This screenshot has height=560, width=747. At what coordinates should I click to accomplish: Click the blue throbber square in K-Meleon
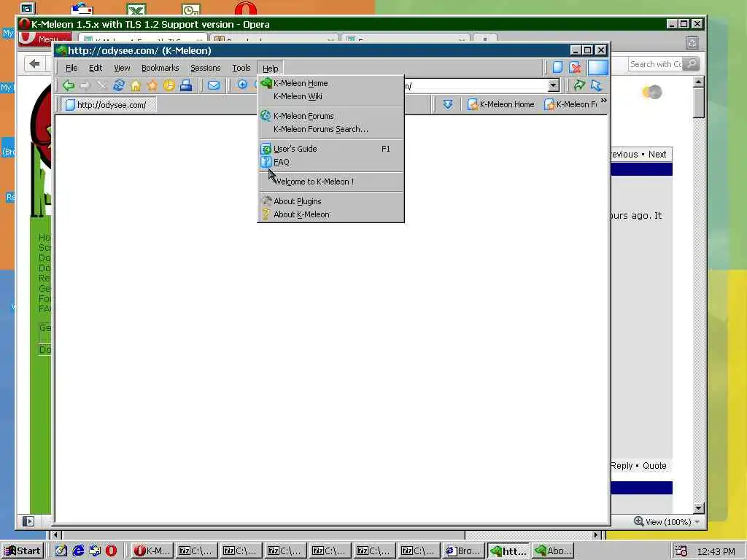coord(598,68)
